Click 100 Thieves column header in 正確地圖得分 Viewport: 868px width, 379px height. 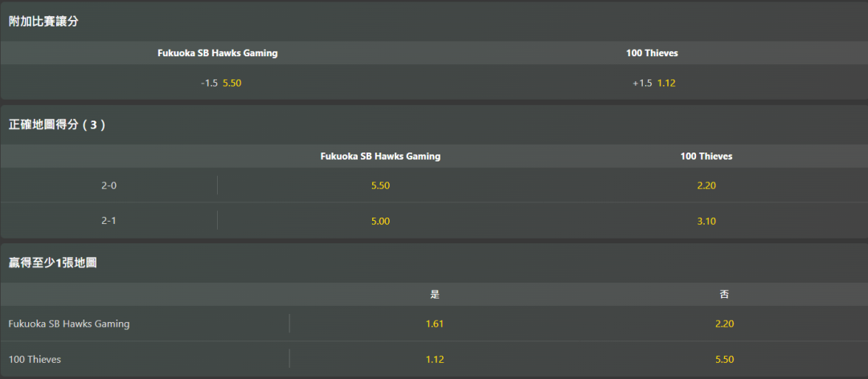click(x=706, y=157)
